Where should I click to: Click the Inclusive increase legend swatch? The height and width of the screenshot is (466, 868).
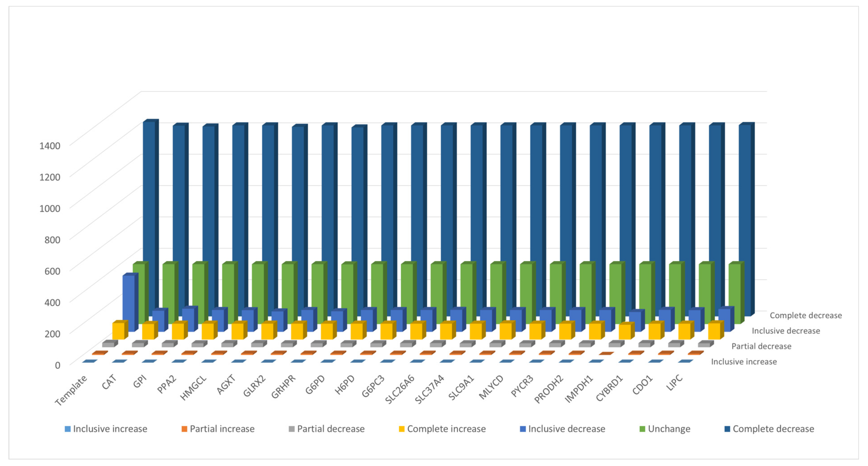tap(67, 429)
